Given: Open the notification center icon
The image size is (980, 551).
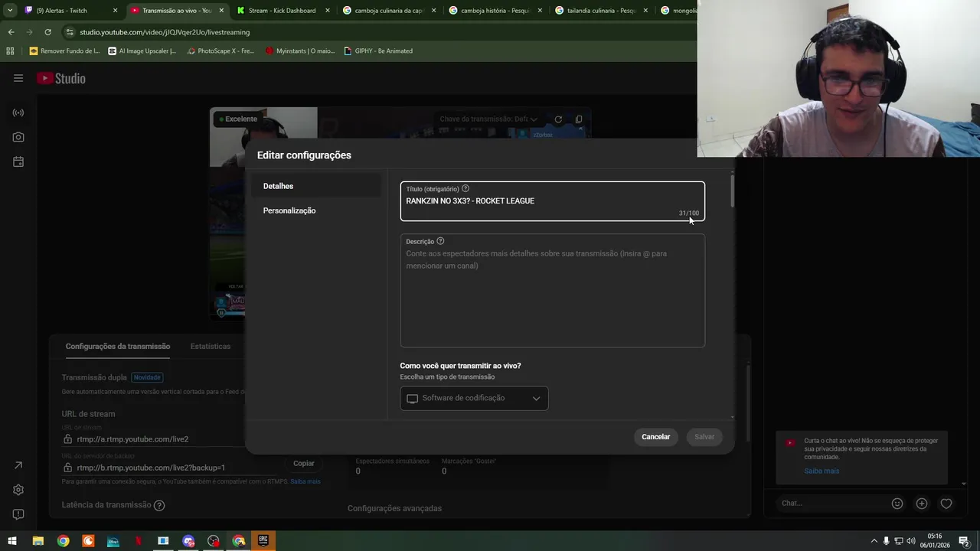Looking at the screenshot, I should pos(964,541).
